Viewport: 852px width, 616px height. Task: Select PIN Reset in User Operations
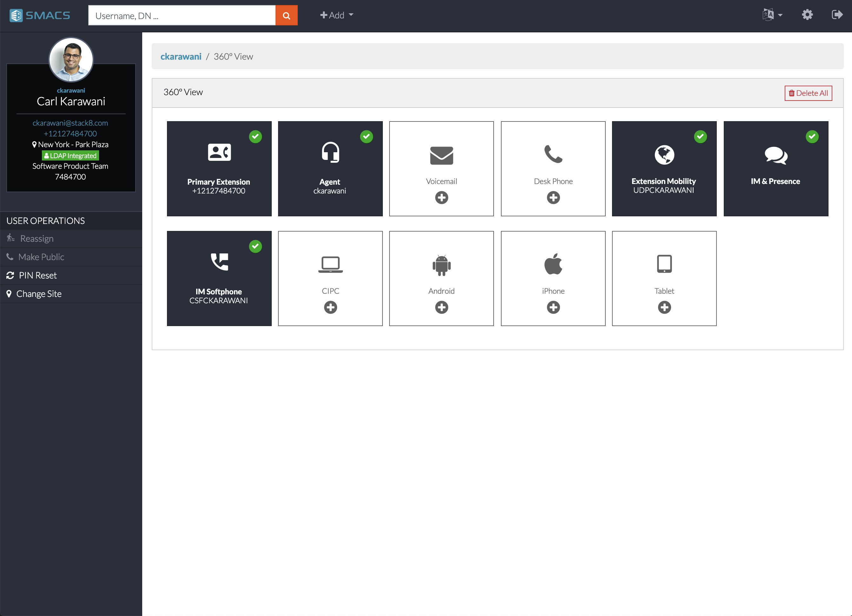coord(37,276)
